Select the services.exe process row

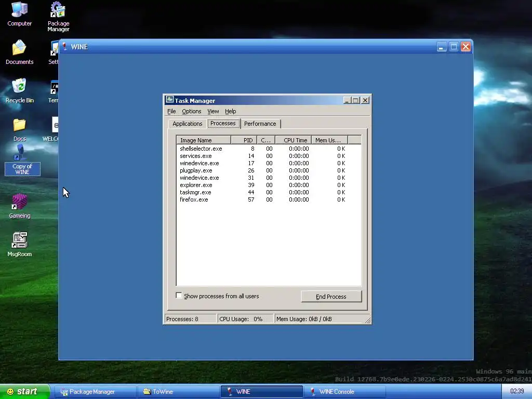coord(269,156)
